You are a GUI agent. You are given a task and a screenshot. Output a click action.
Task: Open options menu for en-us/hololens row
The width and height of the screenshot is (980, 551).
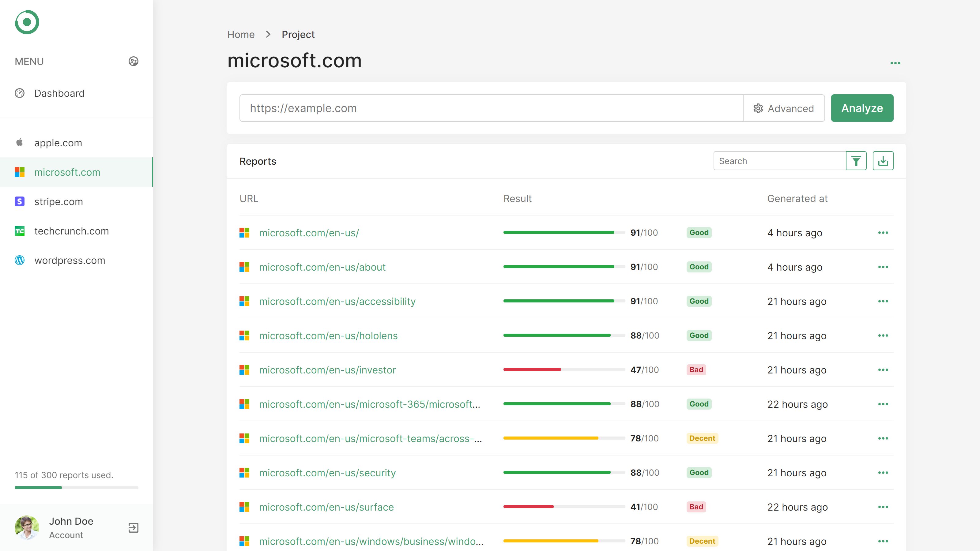(x=883, y=335)
